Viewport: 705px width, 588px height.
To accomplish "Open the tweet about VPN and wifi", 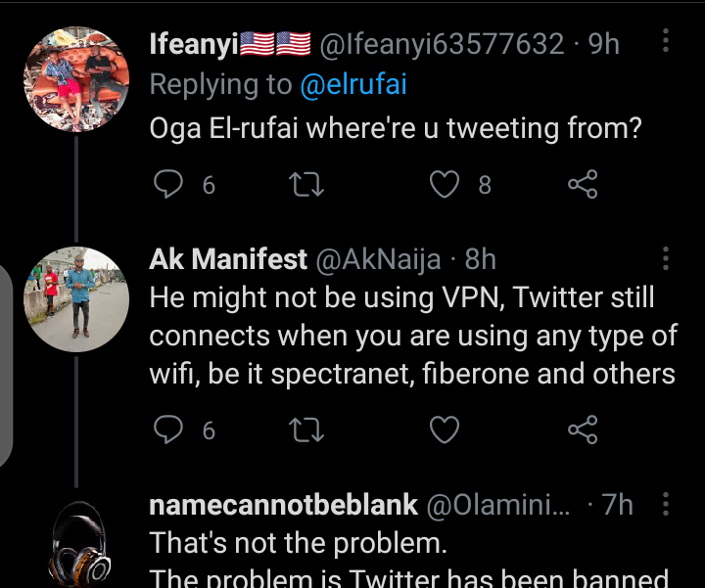I will coord(411,336).
